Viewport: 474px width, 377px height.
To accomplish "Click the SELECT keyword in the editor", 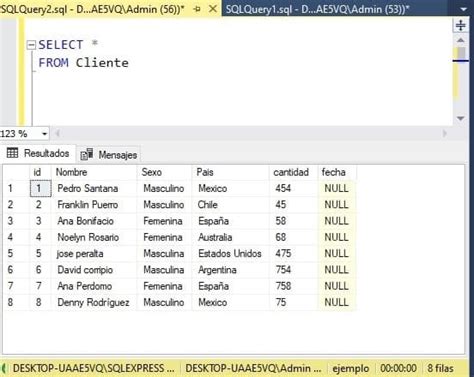I will 61,45.
